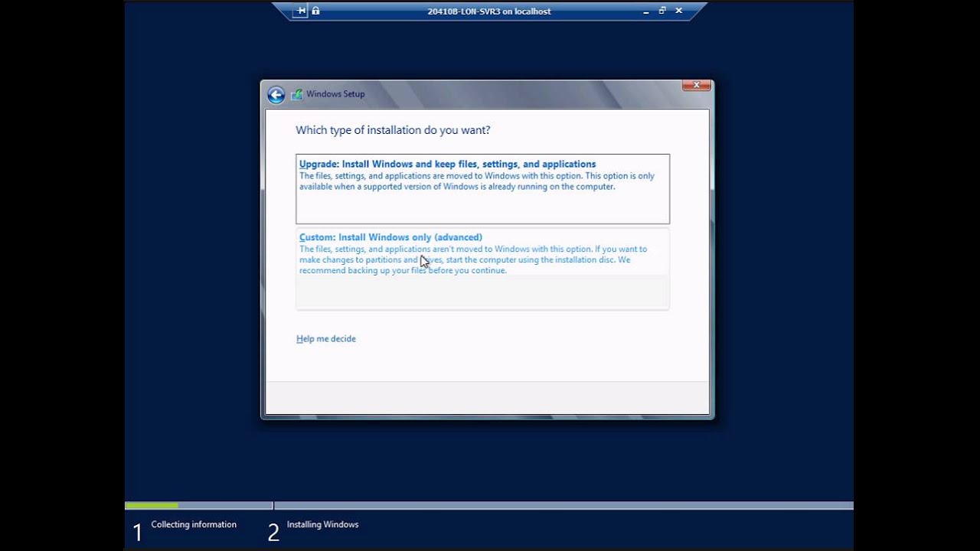Image resolution: width=980 pixels, height=551 pixels.
Task: Open the Help me decide link
Action: point(326,339)
